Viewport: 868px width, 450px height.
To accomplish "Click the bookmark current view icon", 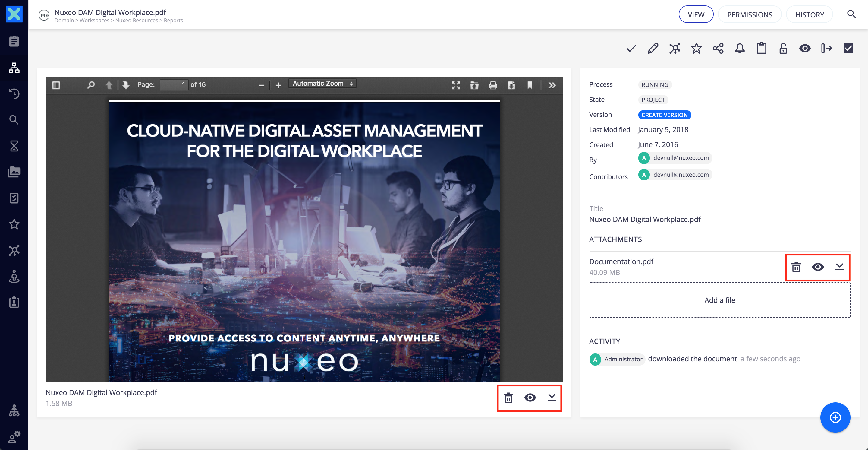I will 530,85.
